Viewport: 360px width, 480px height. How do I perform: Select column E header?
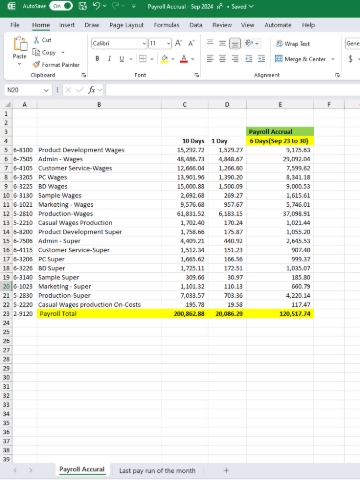tap(280, 105)
